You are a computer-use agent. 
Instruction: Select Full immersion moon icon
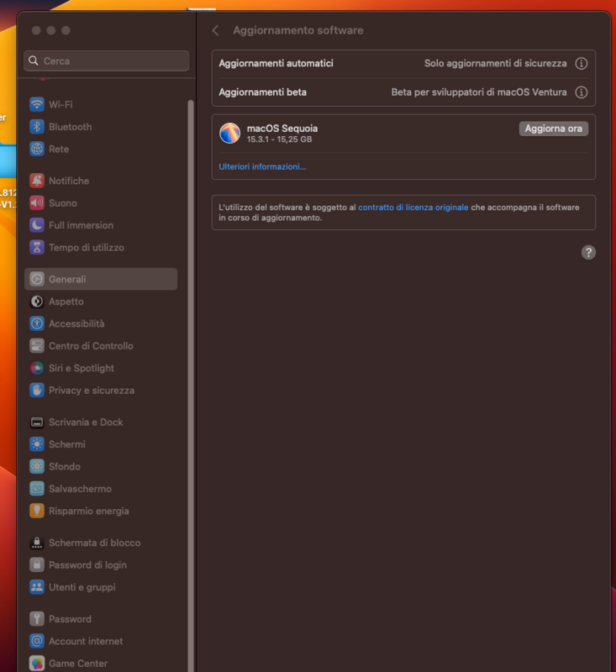click(37, 225)
